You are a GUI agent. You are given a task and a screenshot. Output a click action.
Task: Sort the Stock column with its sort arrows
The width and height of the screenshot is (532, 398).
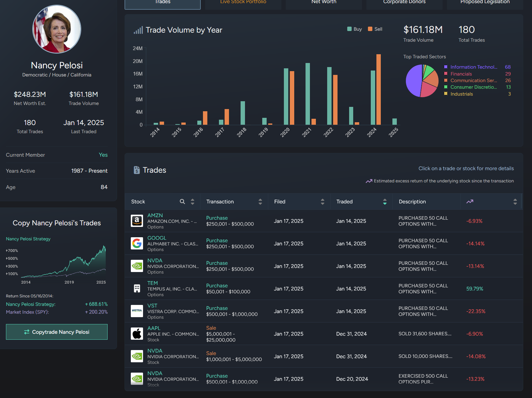coord(193,202)
